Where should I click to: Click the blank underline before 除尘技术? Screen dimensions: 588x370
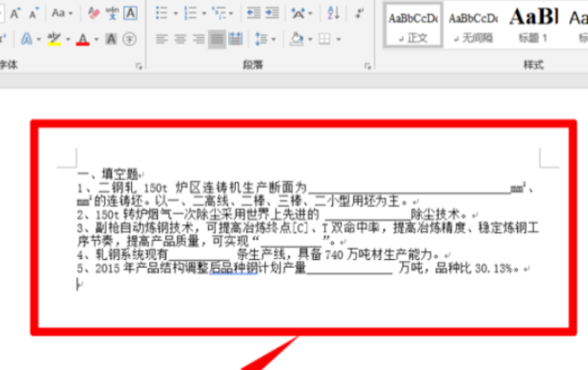coord(368,215)
